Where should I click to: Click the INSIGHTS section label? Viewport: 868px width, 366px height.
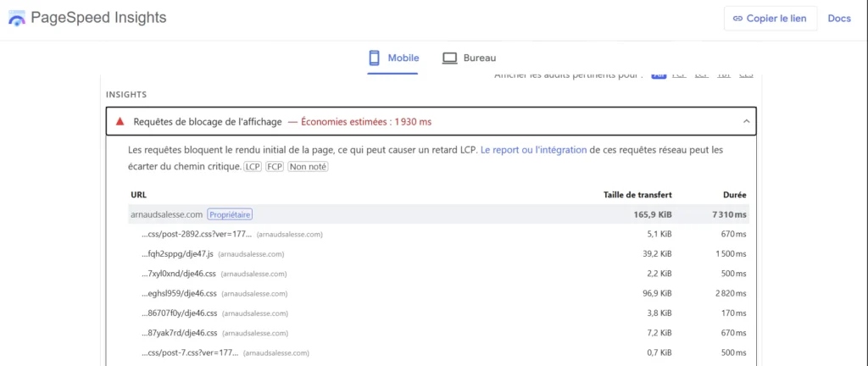click(126, 95)
